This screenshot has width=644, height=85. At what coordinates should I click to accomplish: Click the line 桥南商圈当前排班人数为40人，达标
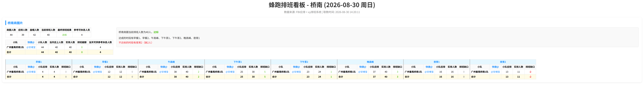139,32
